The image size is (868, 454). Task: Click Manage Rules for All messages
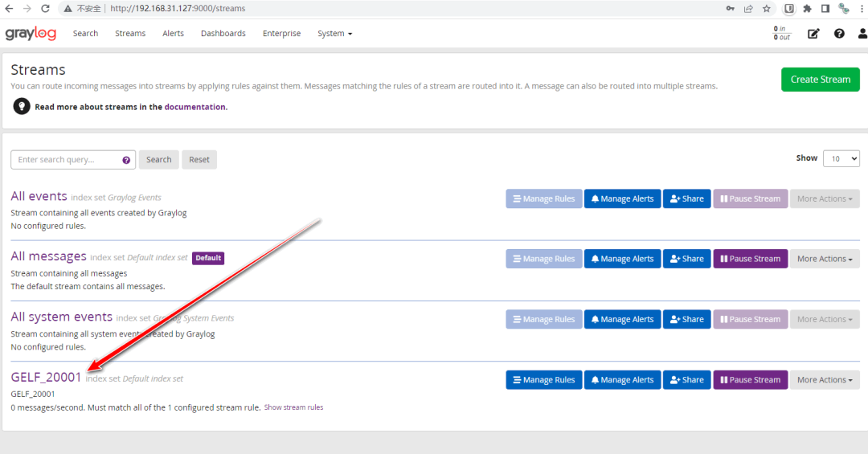click(x=544, y=259)
